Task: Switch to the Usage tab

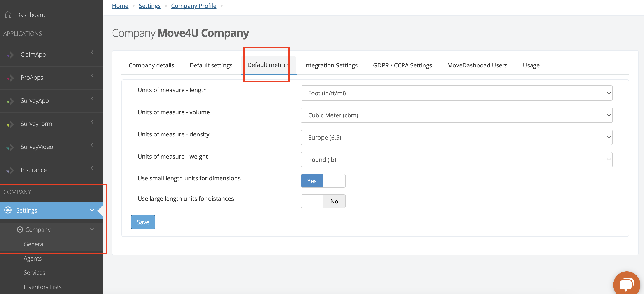Action: [531, 65]
